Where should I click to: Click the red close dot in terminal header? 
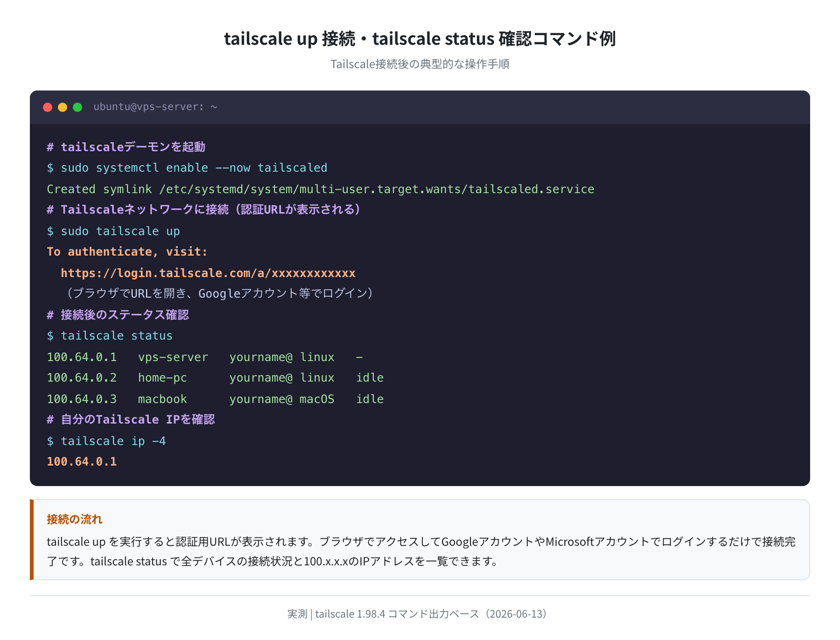click(x=48, y=107)
